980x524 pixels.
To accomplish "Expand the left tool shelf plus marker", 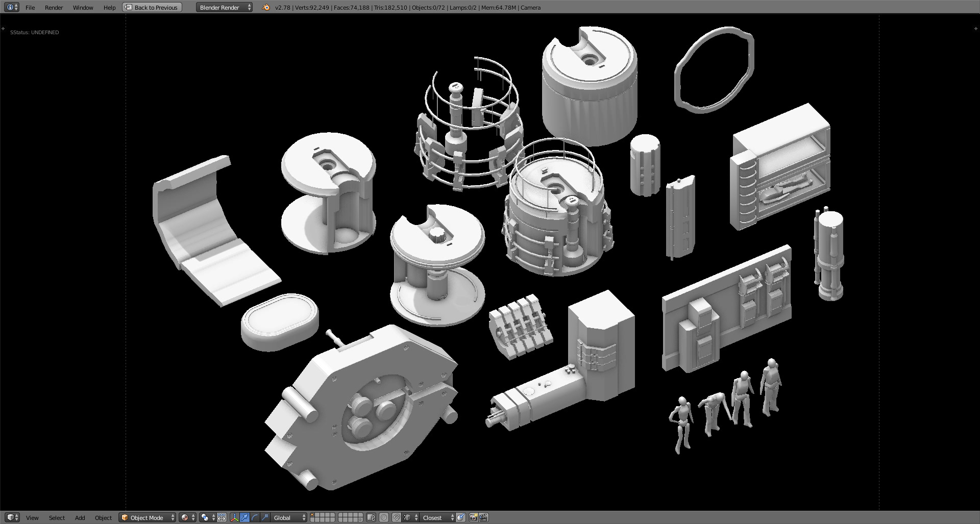I will (3, 29).
